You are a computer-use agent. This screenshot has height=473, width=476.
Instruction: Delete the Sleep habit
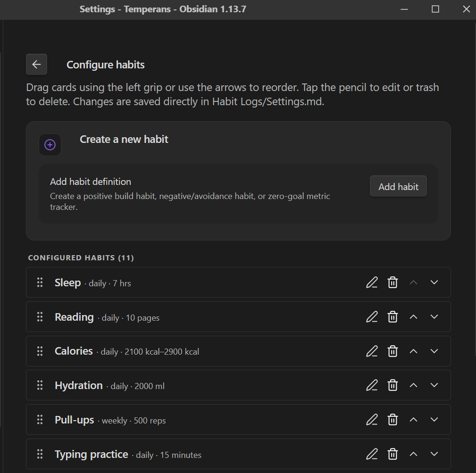pos(392,282)
